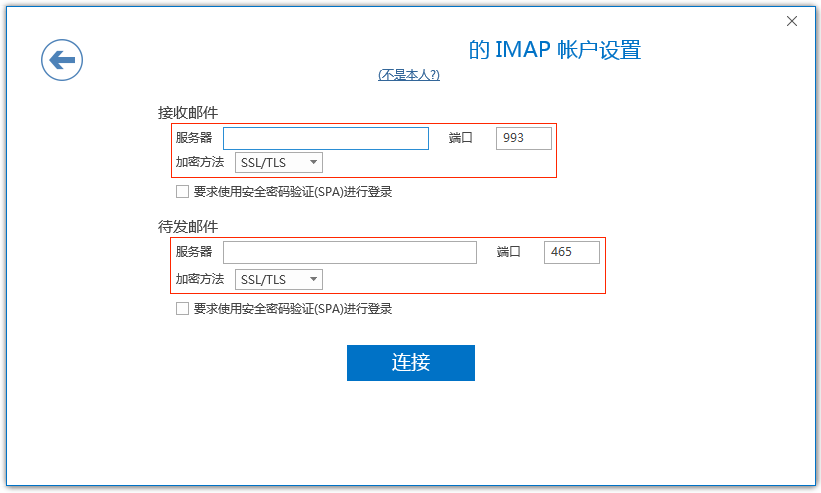Go back with the blue arrow button
The width and height of the screenshot is (821, 493).
[x=62, y=60]
